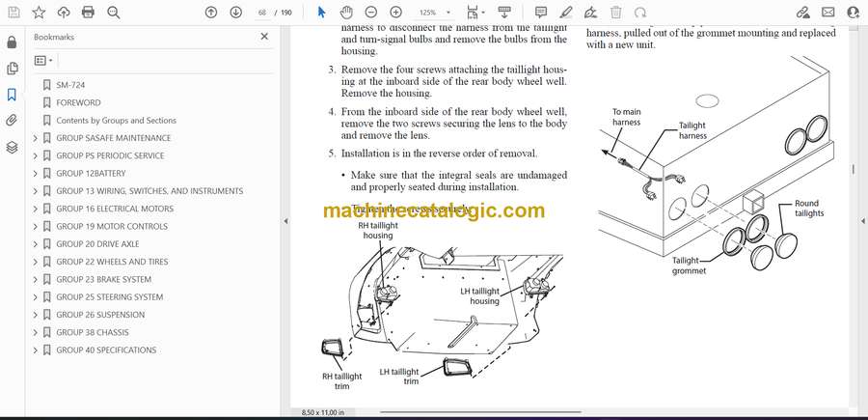Add a comment with the sticky note tool
Image resolution: width=868 pixels, height=420 pixels.
(x=541, y=13)
